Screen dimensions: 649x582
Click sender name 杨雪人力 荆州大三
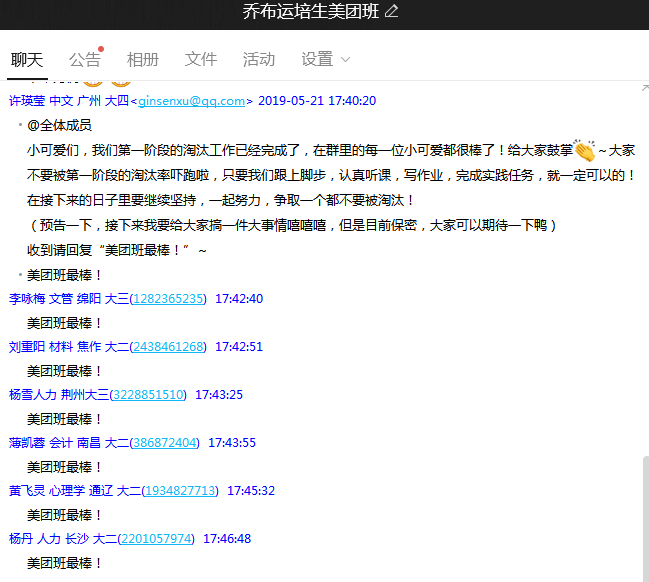pos(59,394)
